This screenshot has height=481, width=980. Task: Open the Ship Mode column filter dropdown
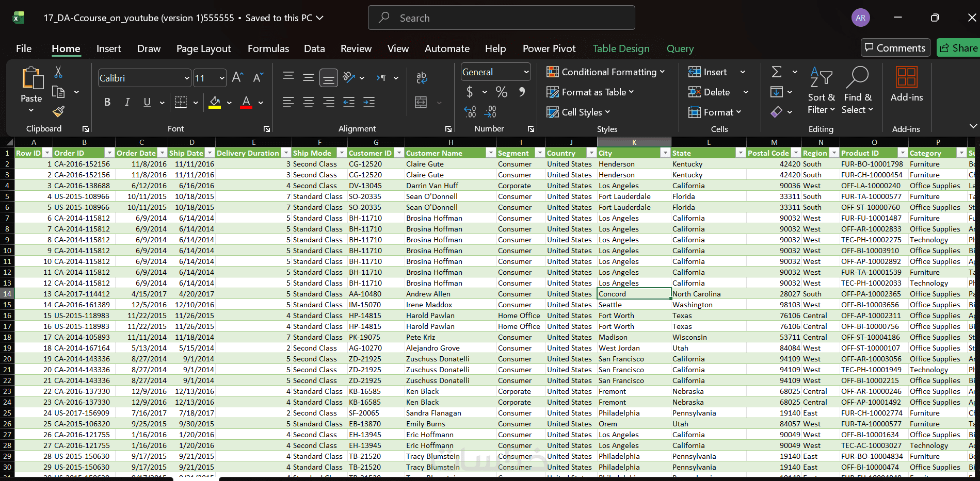click(341, 153)
